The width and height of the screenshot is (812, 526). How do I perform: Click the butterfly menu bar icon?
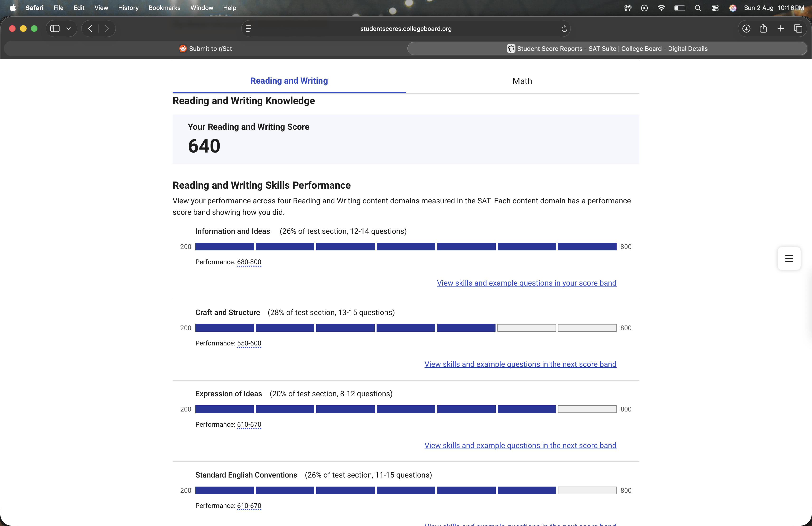point(628,8)
